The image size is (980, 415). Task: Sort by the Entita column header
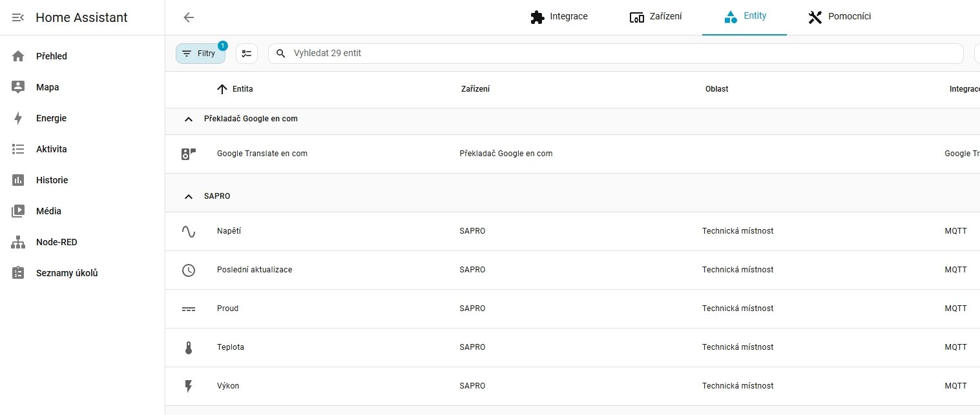tap(242, 89)
